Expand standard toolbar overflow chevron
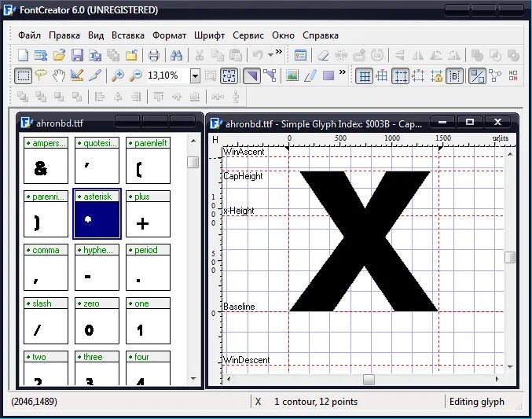532x419 pixels. [x=279, y=52]
